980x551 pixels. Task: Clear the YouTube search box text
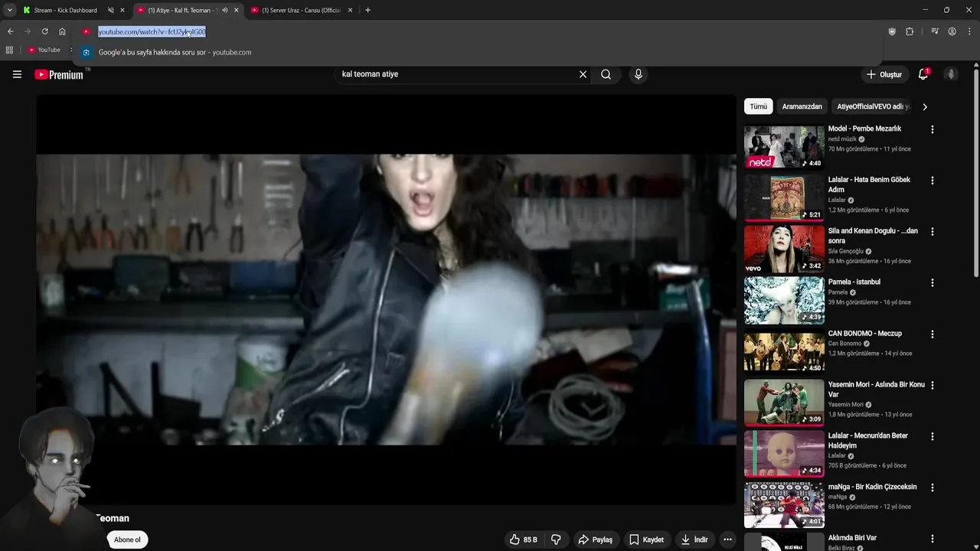(583, 74)
